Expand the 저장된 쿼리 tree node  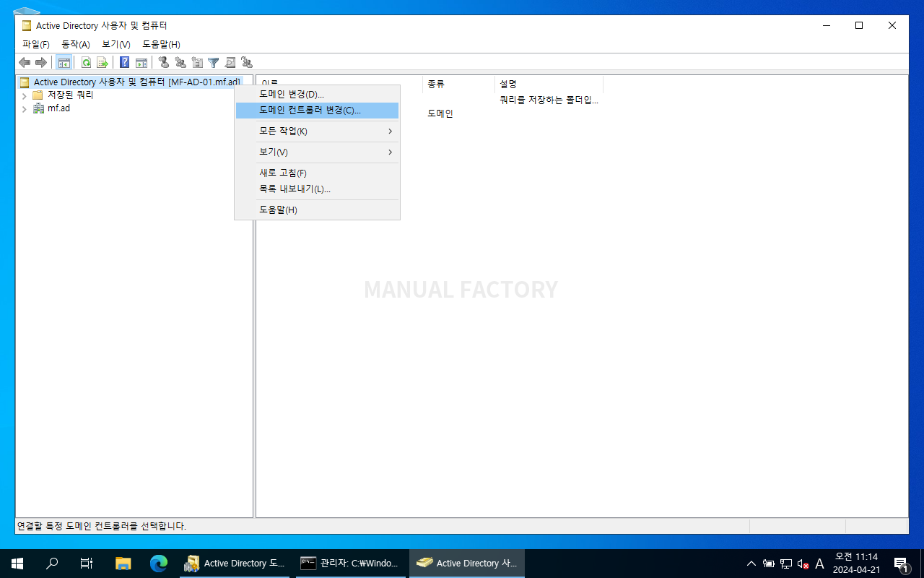click(25, 95)
